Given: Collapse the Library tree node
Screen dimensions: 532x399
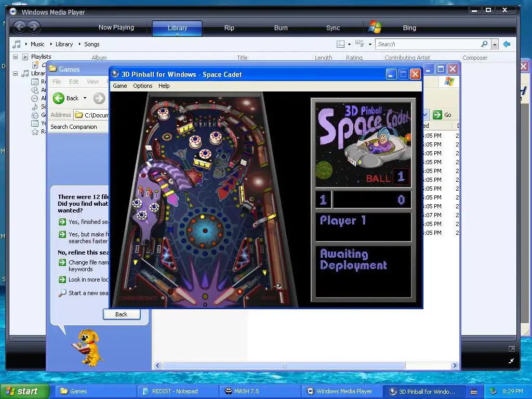Looking at the screenshot, I should point(15,73).
